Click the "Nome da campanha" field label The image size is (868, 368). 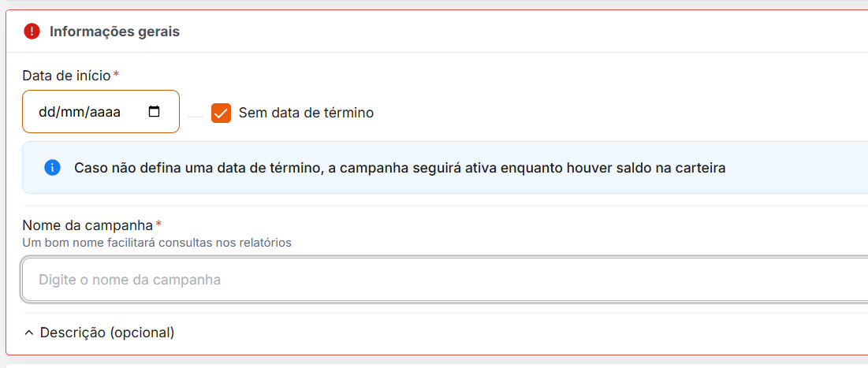pyautogui.click(x=88, y=225)
